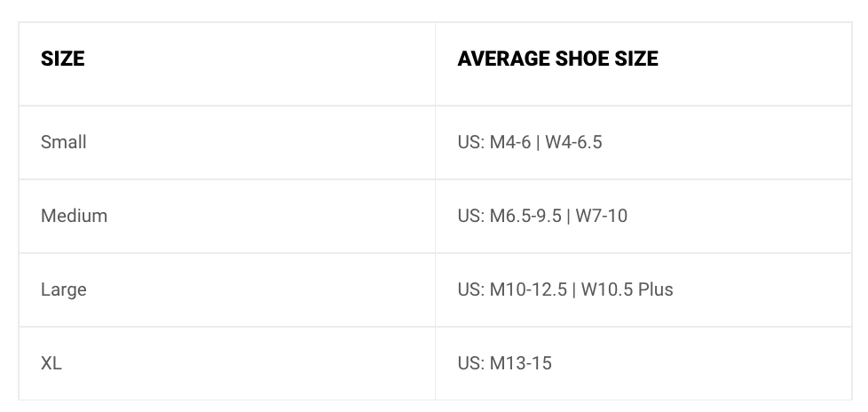Viewport: 868px width, 412px height.
Task: Click the M4-6 men's range text
Action: coord(509,142)
